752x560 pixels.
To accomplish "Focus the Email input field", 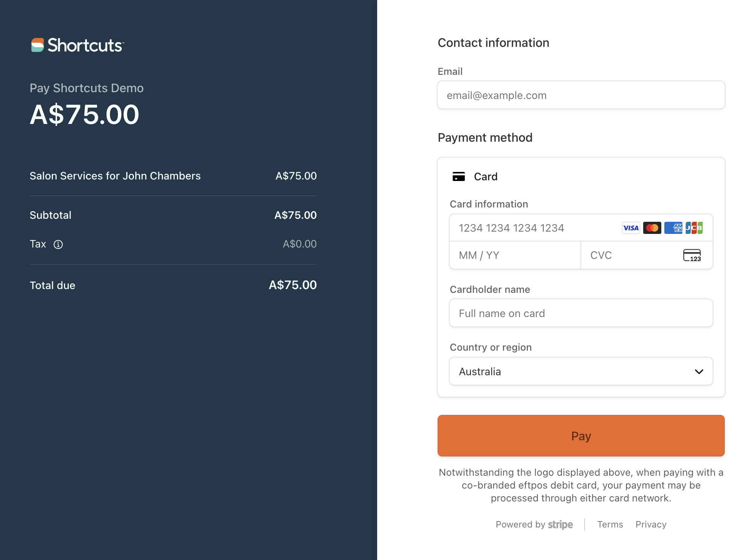I will click(581, 95).
